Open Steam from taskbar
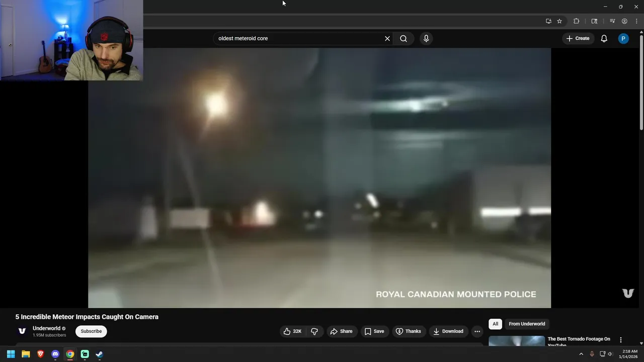Viewport: 644px width, 362px height. 100,354
